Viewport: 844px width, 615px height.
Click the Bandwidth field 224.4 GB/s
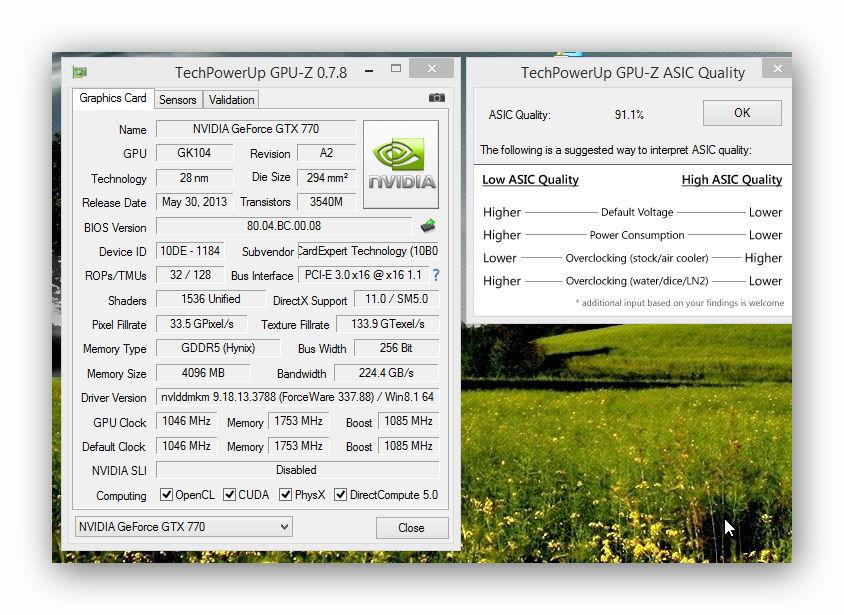(x=386, y=373)
